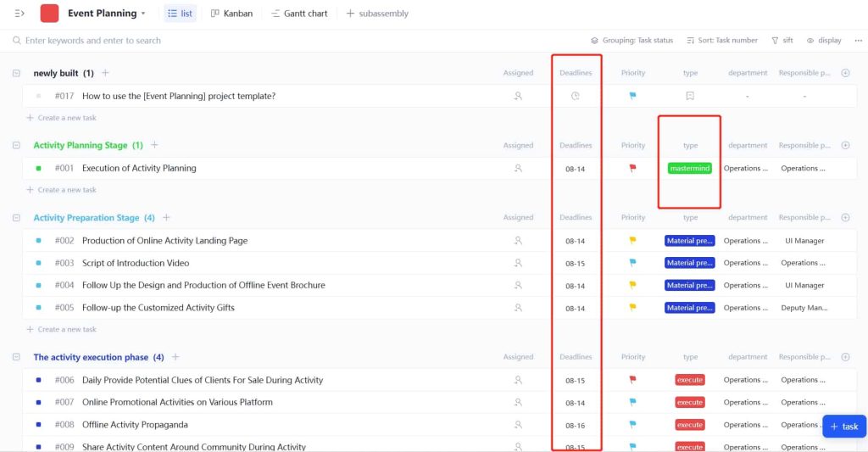Click the red Event Planning project icon
Image resolution: width=868 pixels, height=452 pixels.
pyautogui.click(x=50, y=14)
